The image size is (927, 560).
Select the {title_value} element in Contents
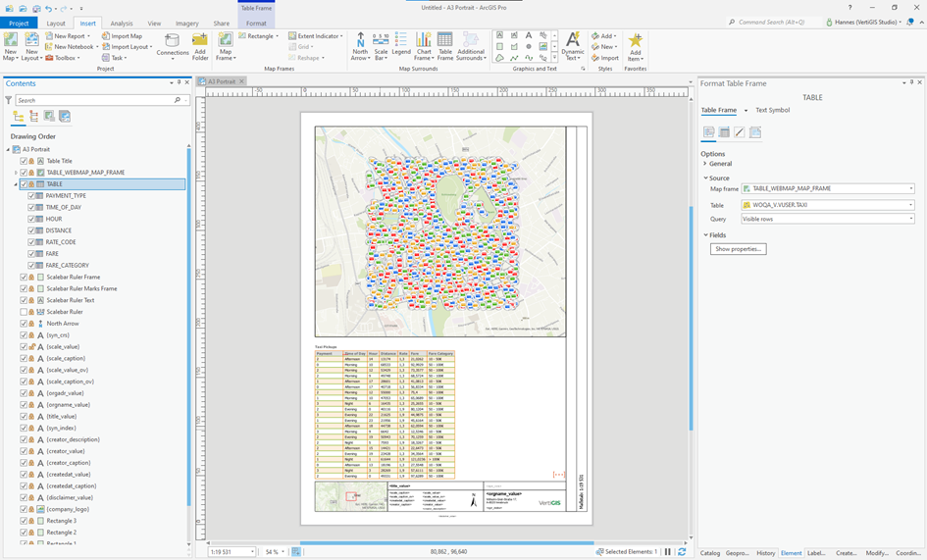[62, 416]
